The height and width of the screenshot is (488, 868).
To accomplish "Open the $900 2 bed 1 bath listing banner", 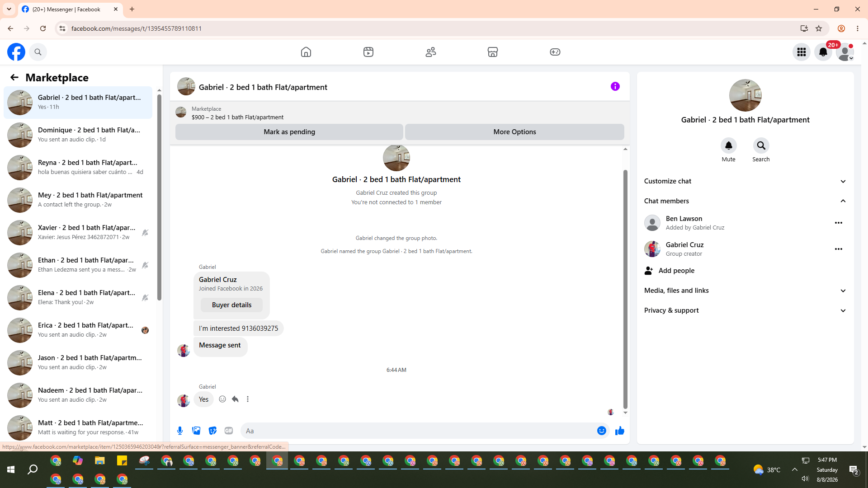I will (x=400, y=113).
